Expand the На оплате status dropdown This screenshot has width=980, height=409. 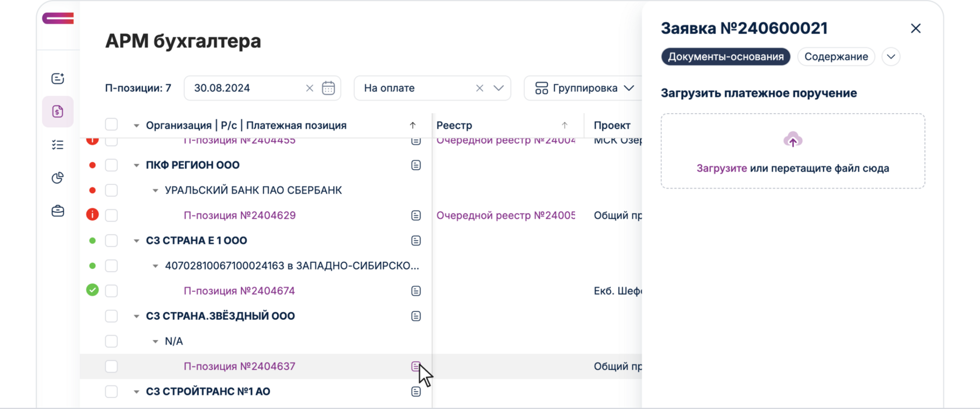(x=498, y=88)
